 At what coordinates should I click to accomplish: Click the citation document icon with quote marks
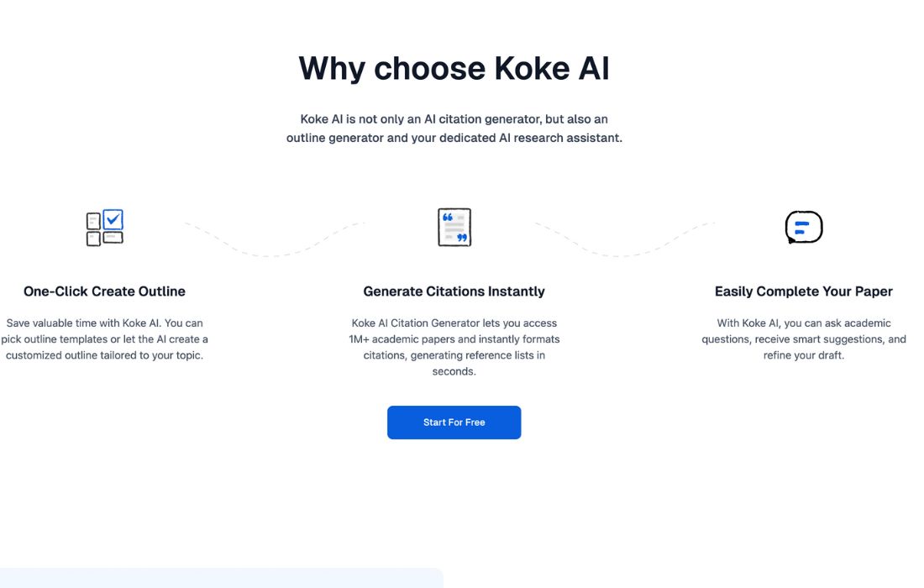click(454, 228)
